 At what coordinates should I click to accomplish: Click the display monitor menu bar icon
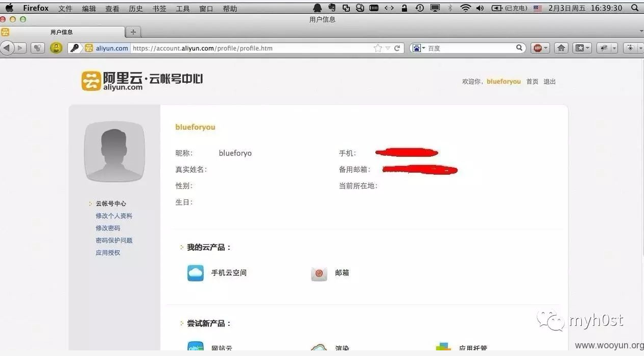tap(435, 8)
